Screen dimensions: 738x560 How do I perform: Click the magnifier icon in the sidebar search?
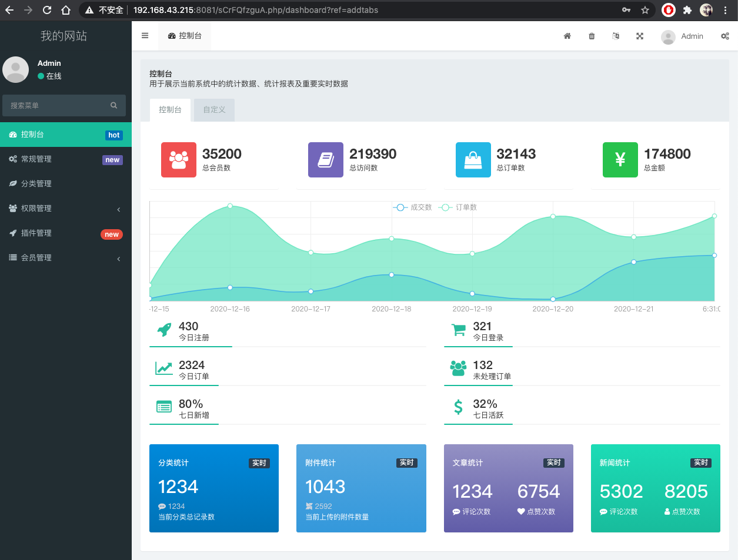coord(113,105)
